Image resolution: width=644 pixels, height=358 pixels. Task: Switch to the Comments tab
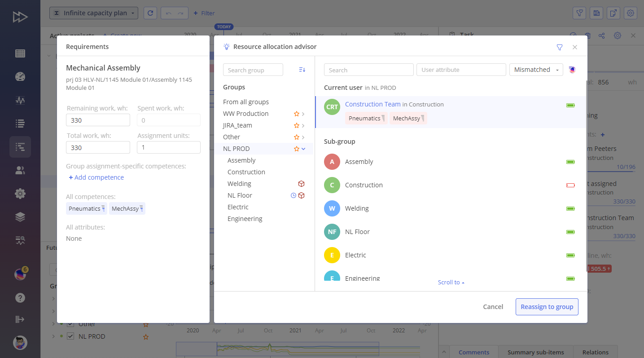474,352
